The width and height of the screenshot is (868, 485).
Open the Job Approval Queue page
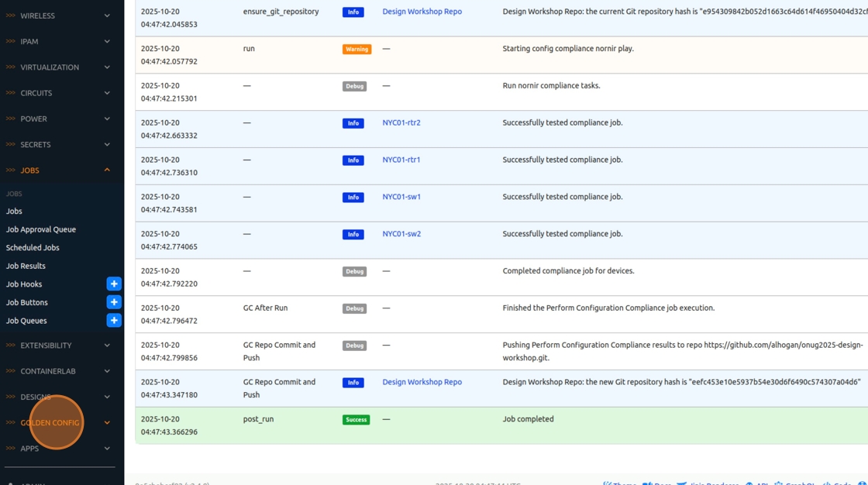click(x=41, y=229)
